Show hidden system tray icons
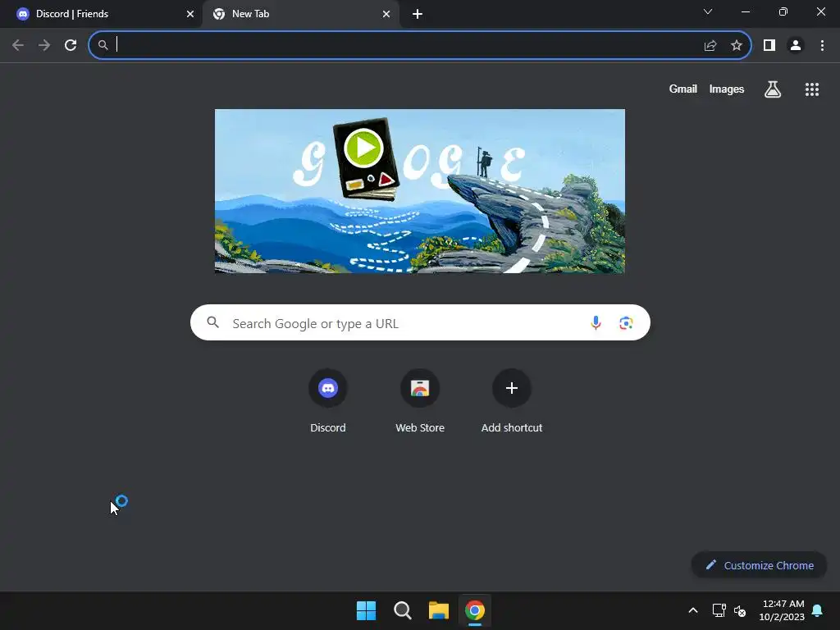This screenshot has width=840, height=630. (692, 610)
